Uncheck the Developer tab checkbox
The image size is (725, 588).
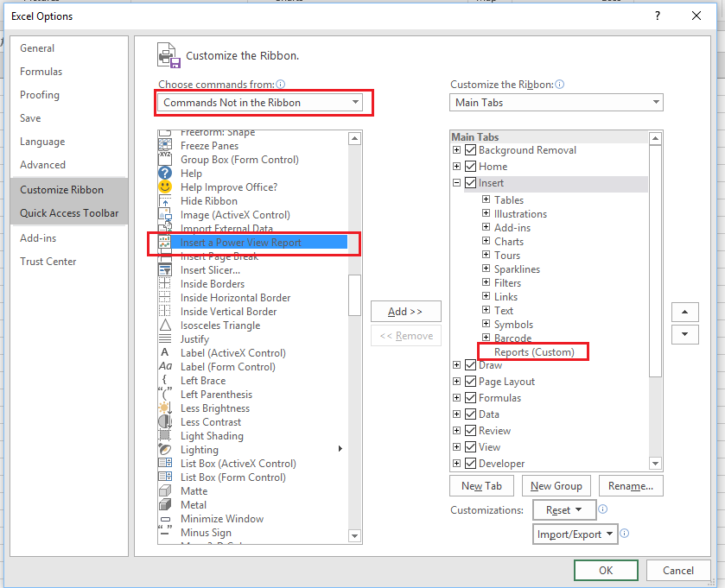pyautogui.click(x=469, y=463)
